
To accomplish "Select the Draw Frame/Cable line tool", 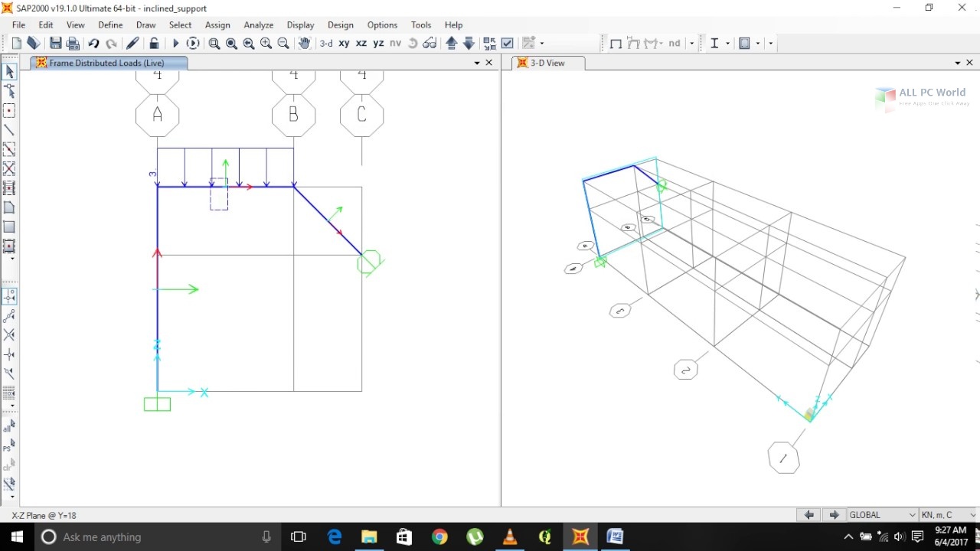I will [9, 130].
